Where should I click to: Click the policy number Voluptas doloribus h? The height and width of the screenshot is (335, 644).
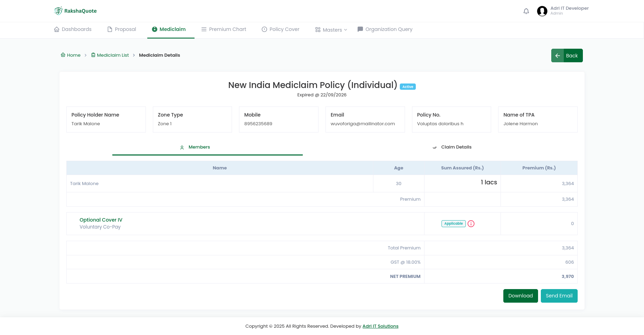(440, 124)
